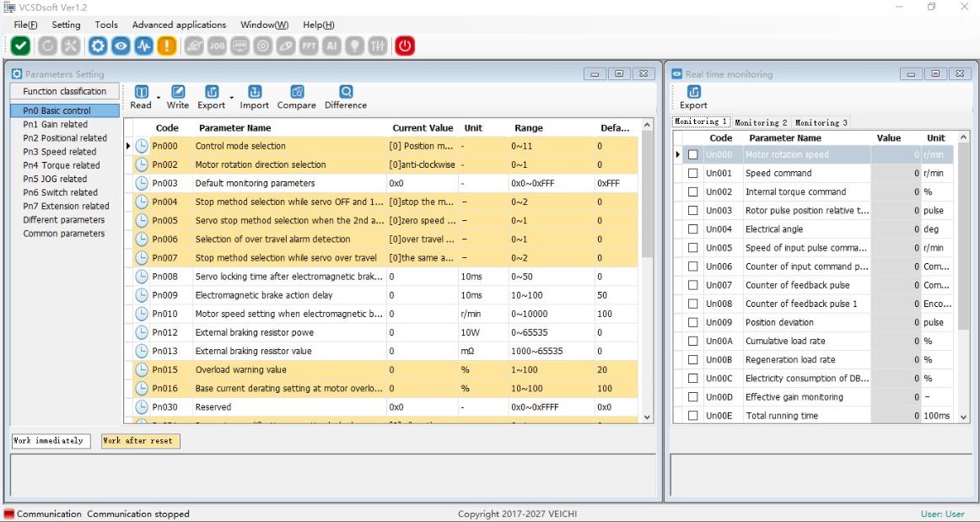
Task: Enable Un002 Internal torque command checkbox
Action: coord(692,192)
